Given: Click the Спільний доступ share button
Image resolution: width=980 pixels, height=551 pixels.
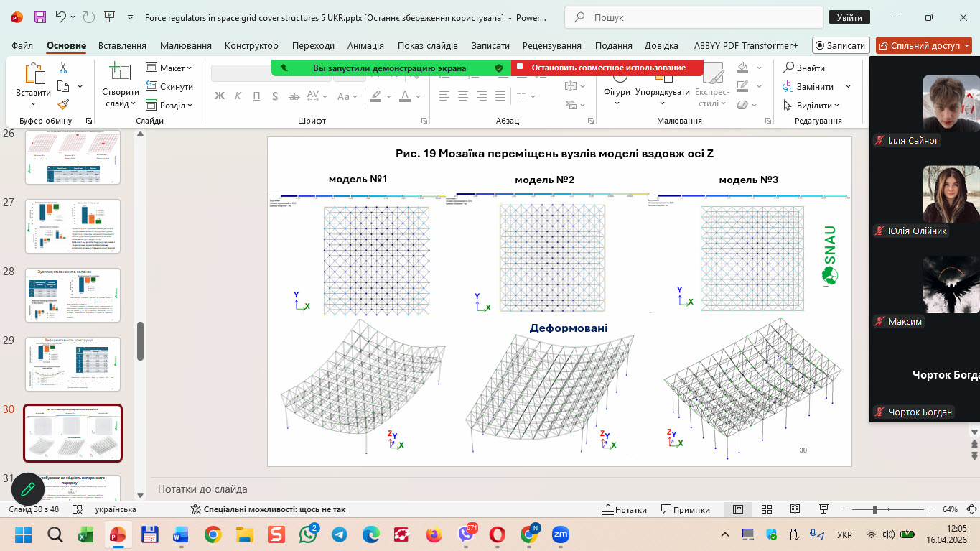Looking at the screenshot, I should click(923, 45).
